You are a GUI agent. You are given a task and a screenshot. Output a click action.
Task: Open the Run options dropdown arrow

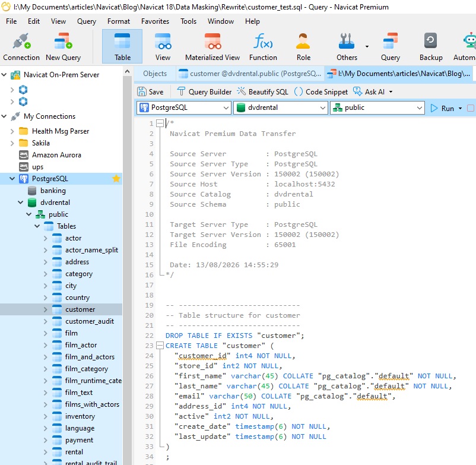point(460,109)
